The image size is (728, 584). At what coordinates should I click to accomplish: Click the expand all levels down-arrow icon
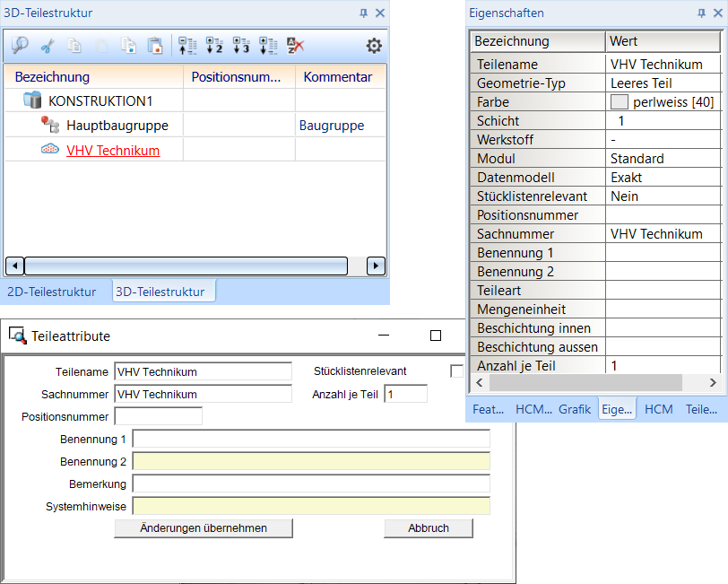point(268,46)
